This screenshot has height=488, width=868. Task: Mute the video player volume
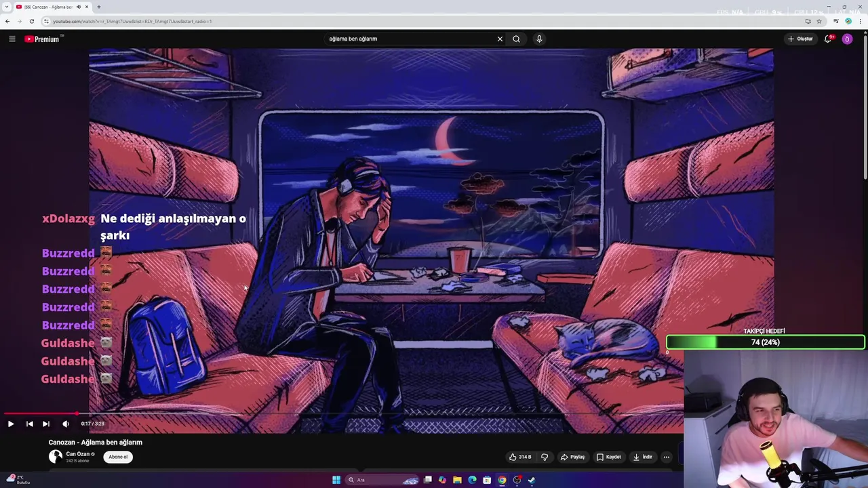point(66,424)
